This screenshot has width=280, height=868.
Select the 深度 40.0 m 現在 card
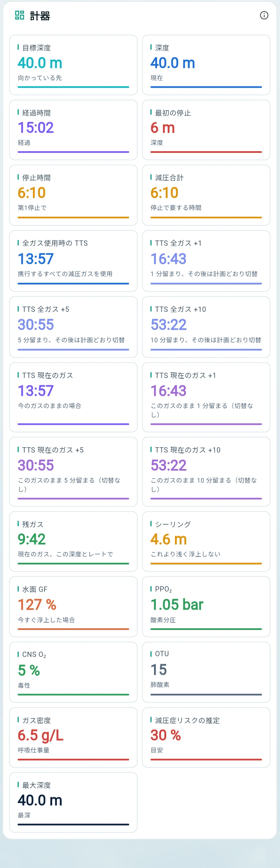206,65
